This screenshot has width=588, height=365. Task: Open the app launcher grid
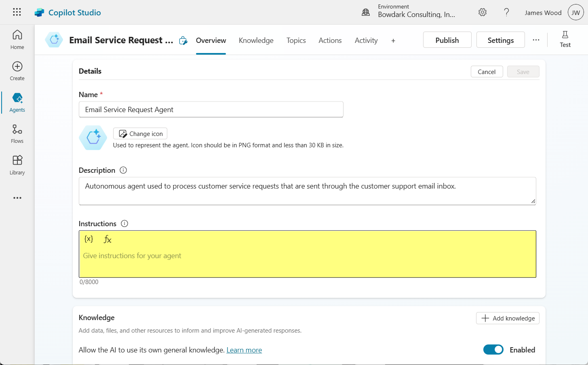click(x=17, y=12)
